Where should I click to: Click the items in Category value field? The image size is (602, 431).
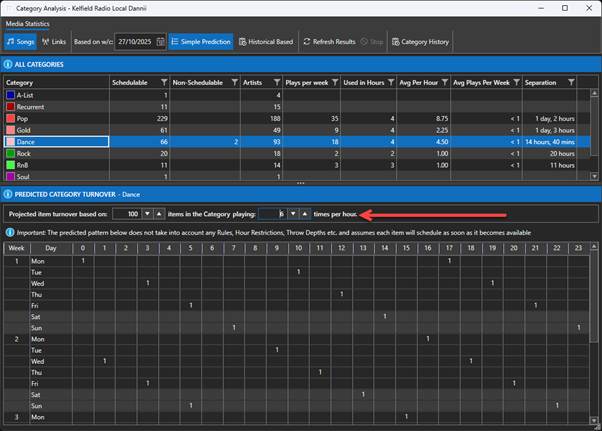(127, 214)
